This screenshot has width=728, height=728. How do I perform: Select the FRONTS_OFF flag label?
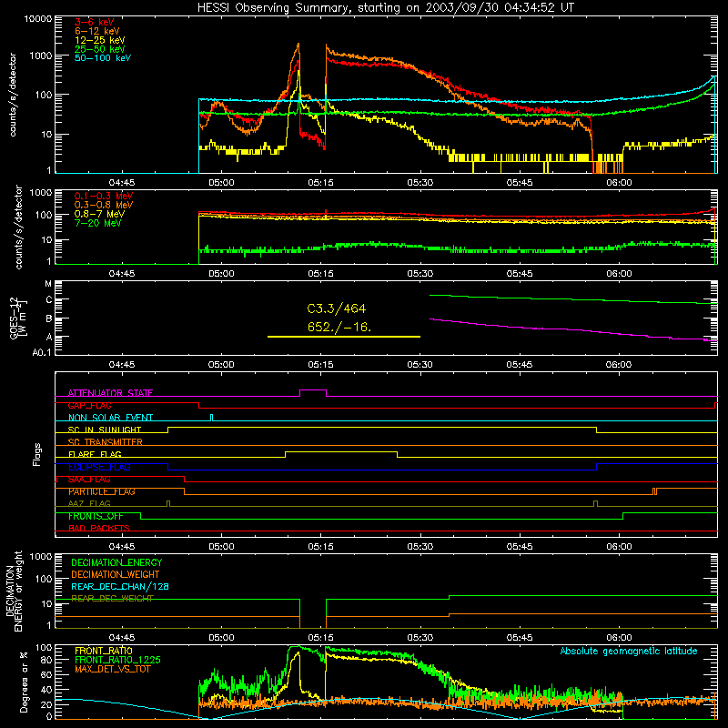[96, 516]
